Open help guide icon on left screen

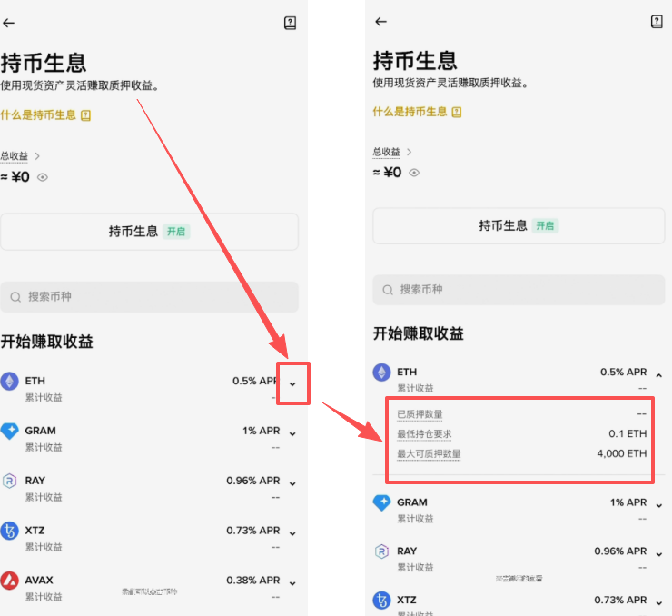tap(291, 23)
